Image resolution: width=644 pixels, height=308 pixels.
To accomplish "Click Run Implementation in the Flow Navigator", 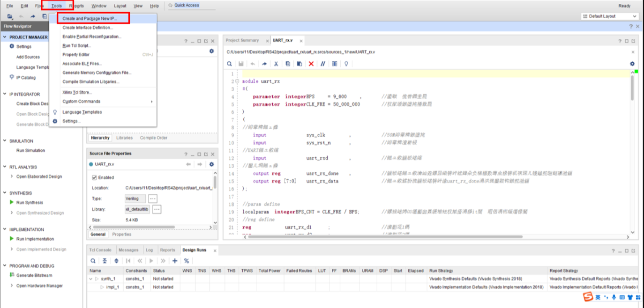I will point(35,239).
